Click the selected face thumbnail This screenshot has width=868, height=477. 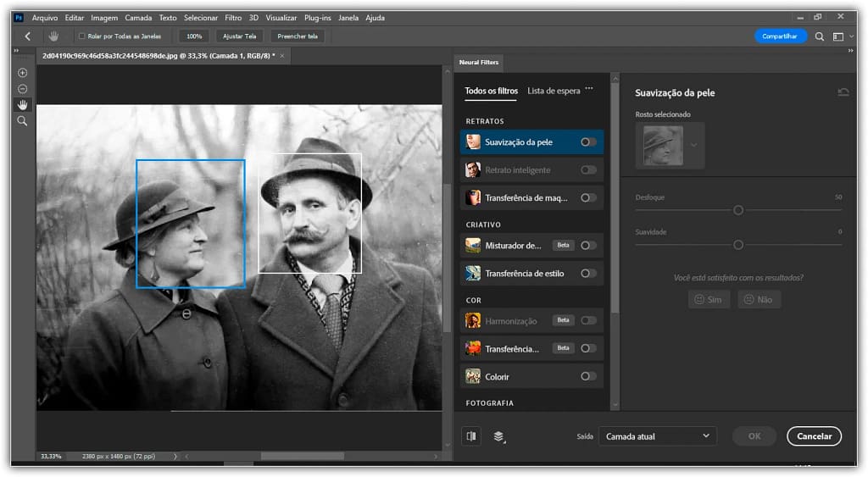point(663,146)
